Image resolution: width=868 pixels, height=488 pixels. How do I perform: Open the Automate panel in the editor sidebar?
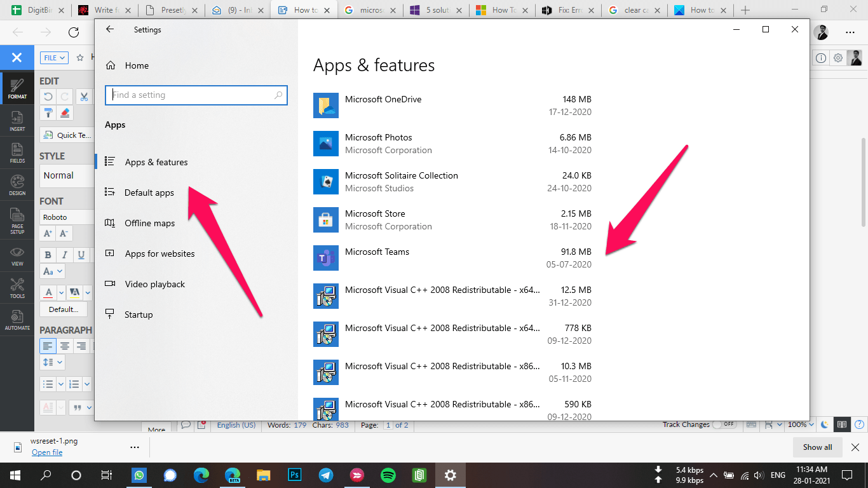tap(17, 320)
